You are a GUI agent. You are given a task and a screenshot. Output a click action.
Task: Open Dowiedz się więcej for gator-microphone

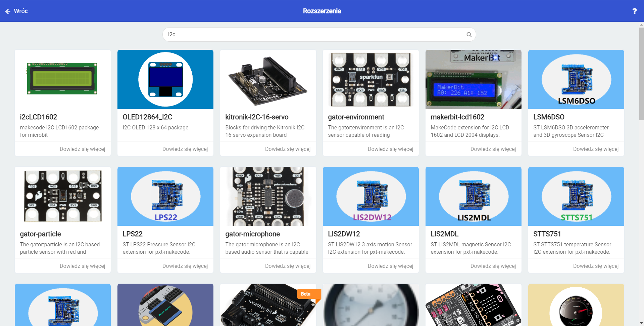[288, 266]
